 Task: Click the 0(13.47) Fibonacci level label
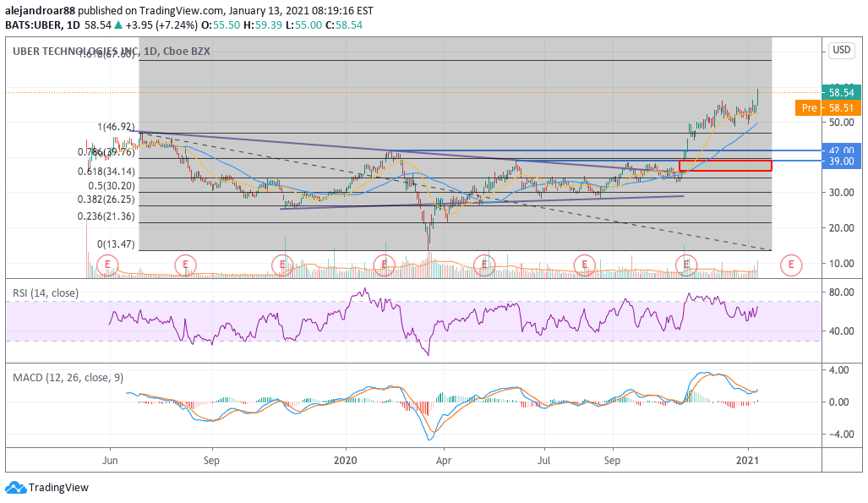pyautogui.click(x=116, y=244)
